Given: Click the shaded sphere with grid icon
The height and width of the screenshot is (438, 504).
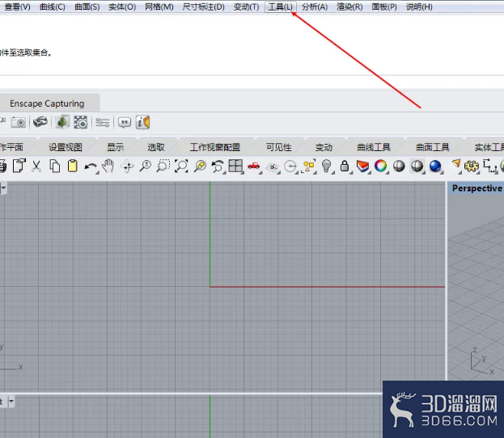Looking at the screenshot, I should click(417, 166).
